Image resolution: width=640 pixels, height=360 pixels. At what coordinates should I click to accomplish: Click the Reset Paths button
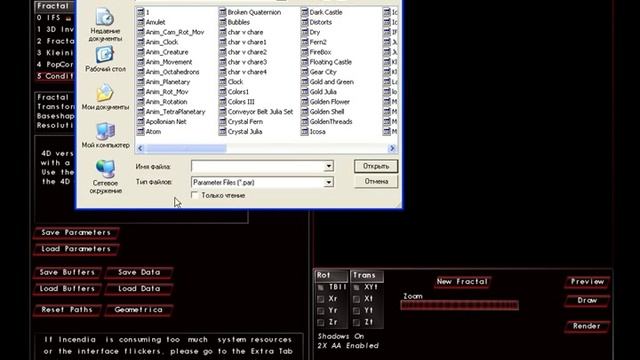point(67,310)
